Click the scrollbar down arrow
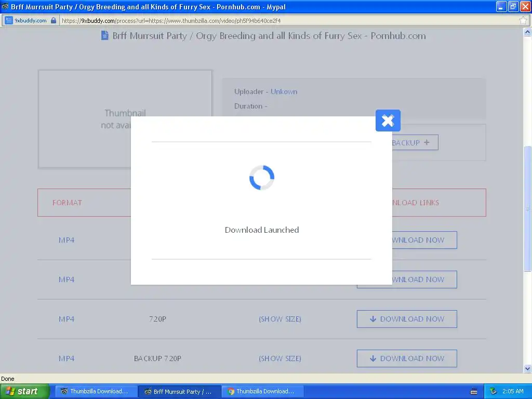Screen dimensions: 532x399 [527, 368]
